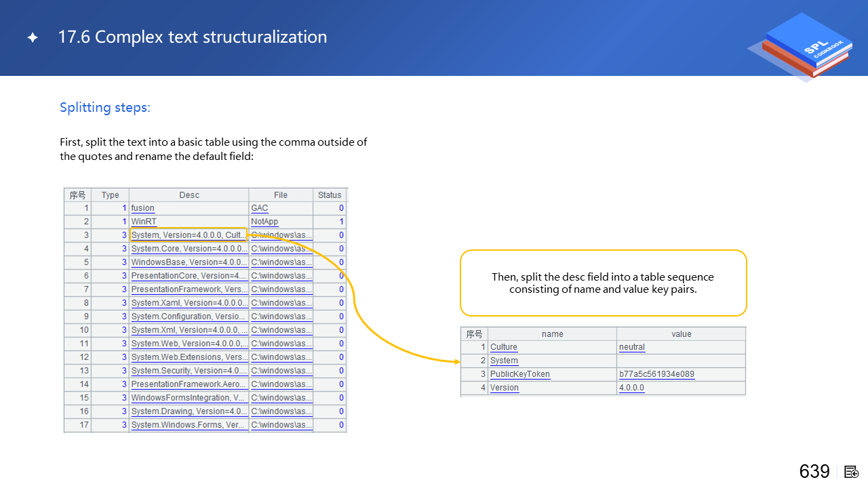Click the 'Culture' name cell
The height and width of the screenshot is (488, 868).
(x=504, y=347)
